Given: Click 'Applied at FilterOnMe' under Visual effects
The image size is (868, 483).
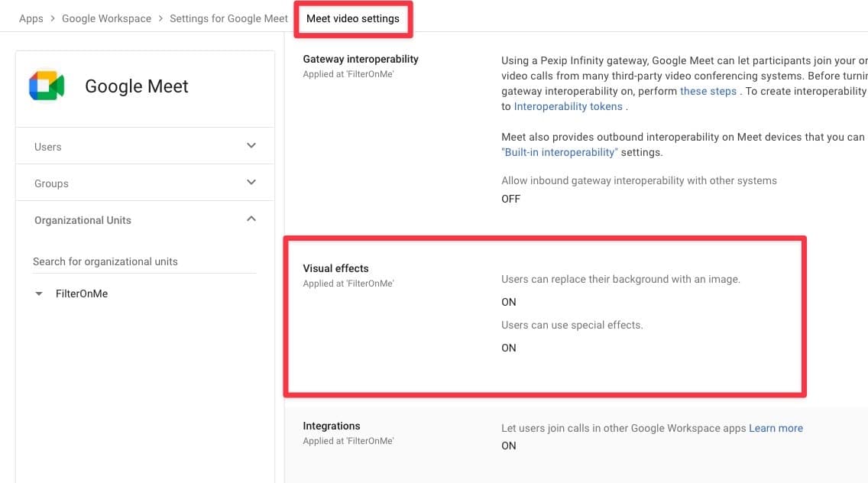Looking at the screenshot, I should 348,284.
